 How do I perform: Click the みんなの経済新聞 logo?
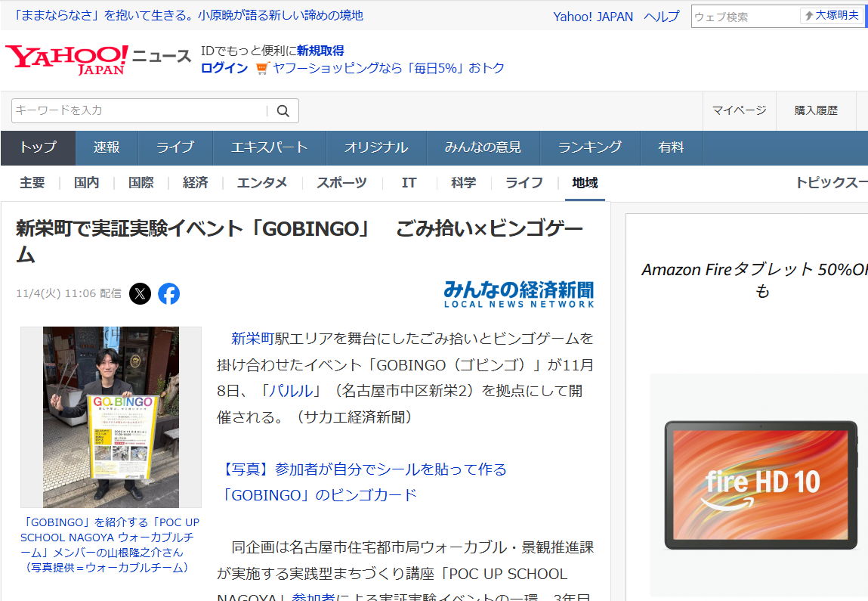pos(518,293)
